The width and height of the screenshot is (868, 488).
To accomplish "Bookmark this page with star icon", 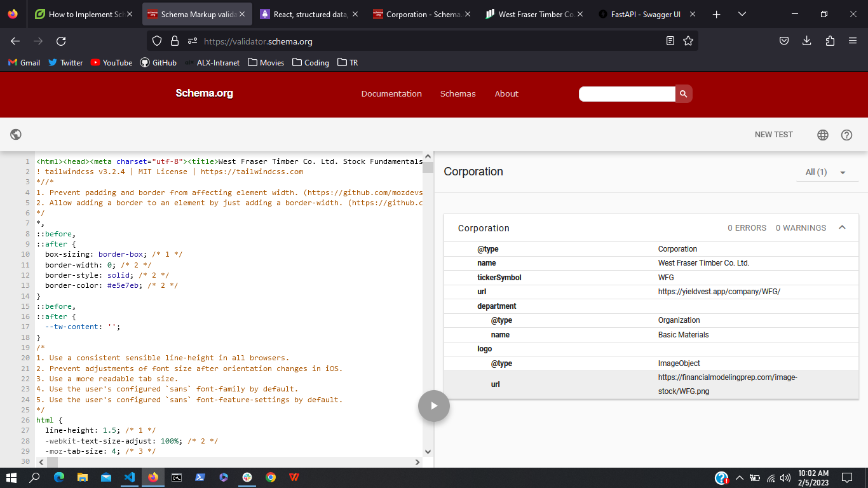I will [688, 41].
